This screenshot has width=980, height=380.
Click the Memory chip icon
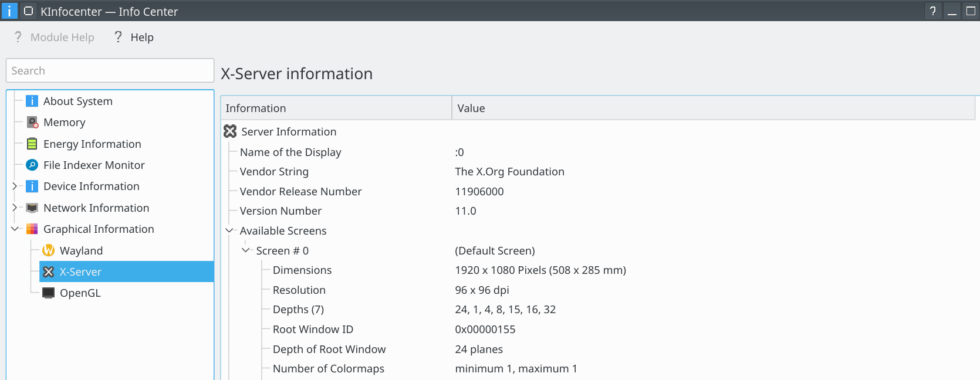point(32,123)
